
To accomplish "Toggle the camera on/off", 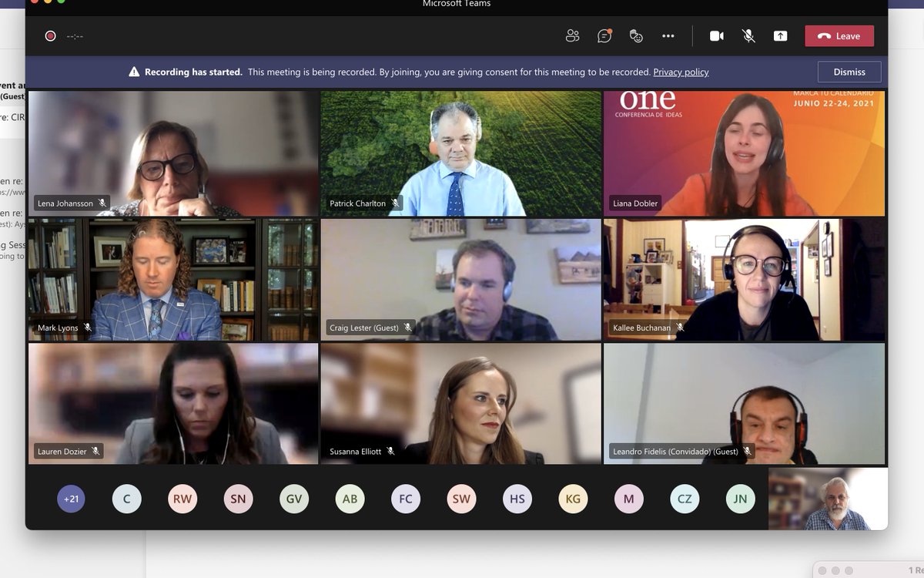I will tap(717, 35).
